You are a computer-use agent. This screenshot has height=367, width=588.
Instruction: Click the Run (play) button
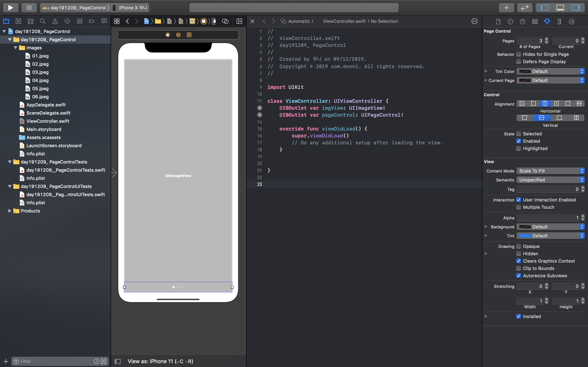tap(10, 8)
